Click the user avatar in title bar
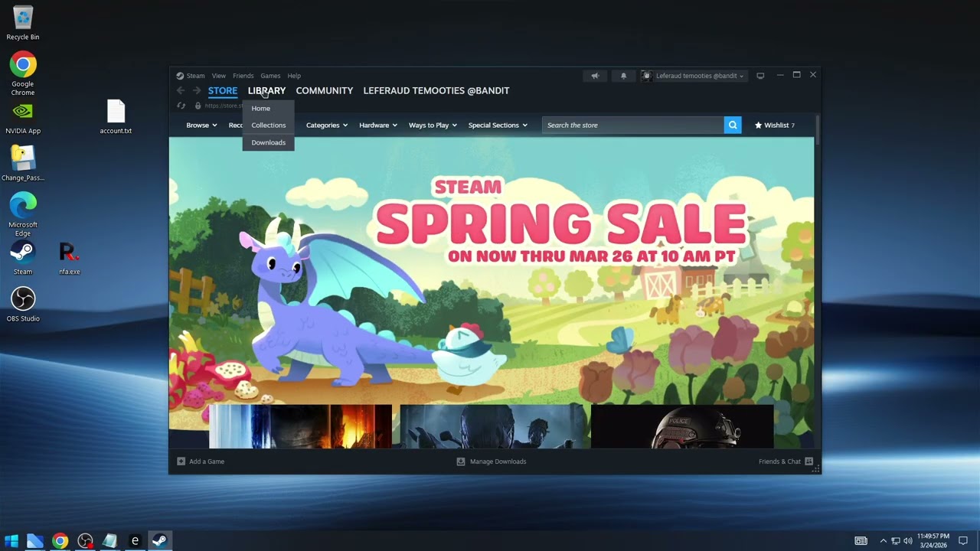Image resolution: width=980 pixels, height=551 pixels. coord(647,76)
